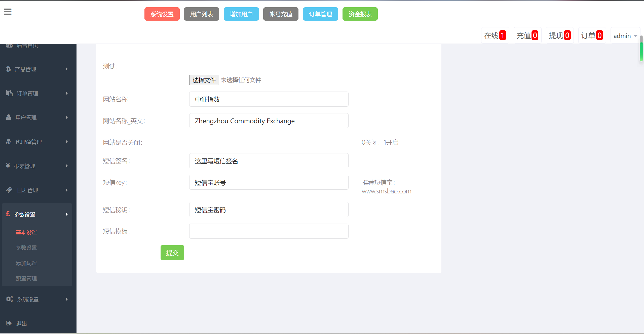The image size is (644, 334).
Task: Click the yen icon beside 报表管理
Action: click(x=8, y=166)
